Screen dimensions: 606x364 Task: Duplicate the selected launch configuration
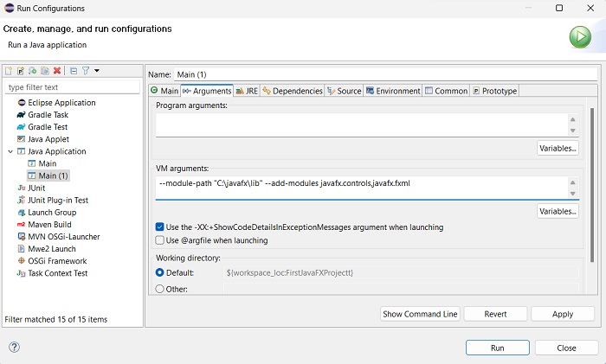[44, 71]
